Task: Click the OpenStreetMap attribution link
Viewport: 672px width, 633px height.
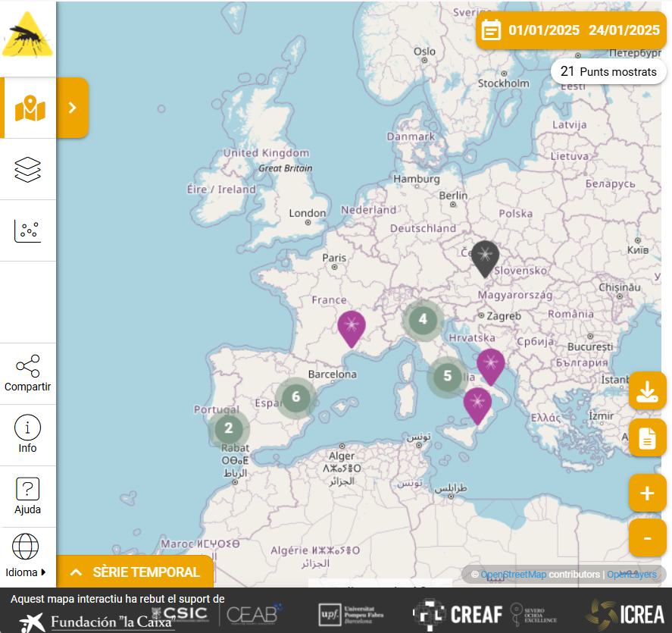Action: 513,575
